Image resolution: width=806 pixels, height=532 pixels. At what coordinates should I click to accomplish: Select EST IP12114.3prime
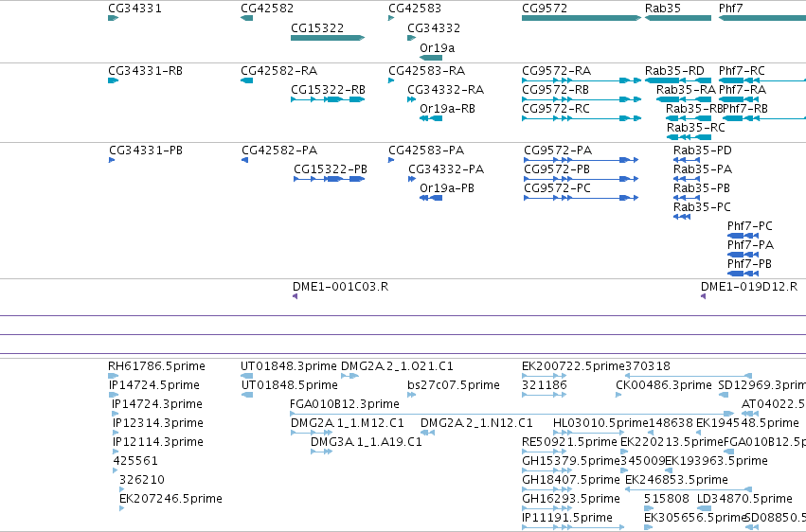[158, 442]
